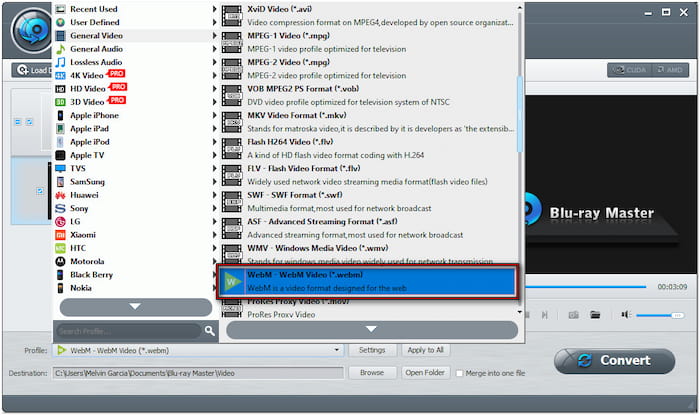This screenshot has height=415, width=700.
Task: Expand the General Audio submenu arrow
Action: (214, 49)
